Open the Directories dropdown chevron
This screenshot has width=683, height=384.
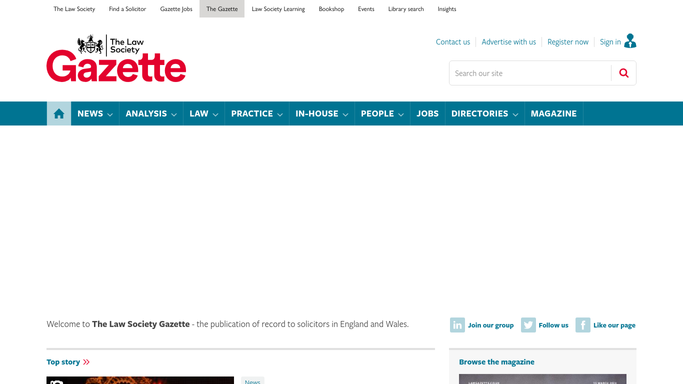(x=515, y=115)
